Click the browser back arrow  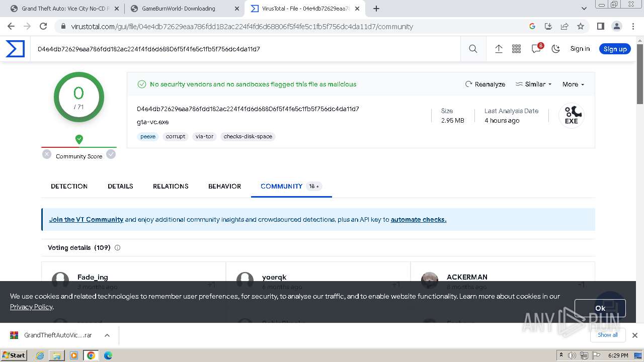click(11, 26)
